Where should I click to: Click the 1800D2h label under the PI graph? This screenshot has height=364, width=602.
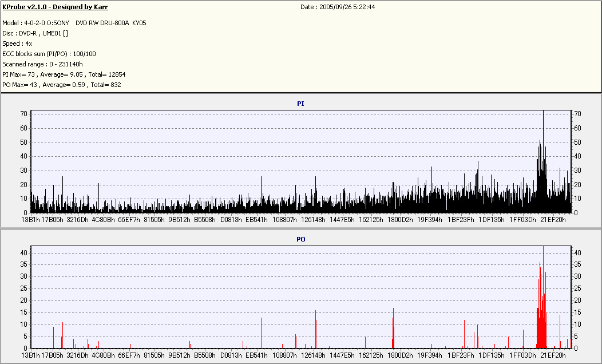coord(400,220)
